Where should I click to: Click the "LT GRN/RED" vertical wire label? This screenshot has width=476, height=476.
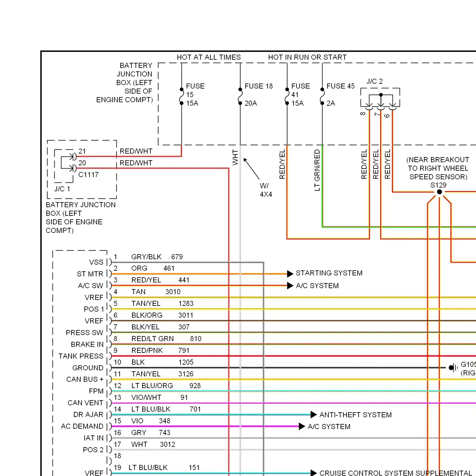[317, 170]
